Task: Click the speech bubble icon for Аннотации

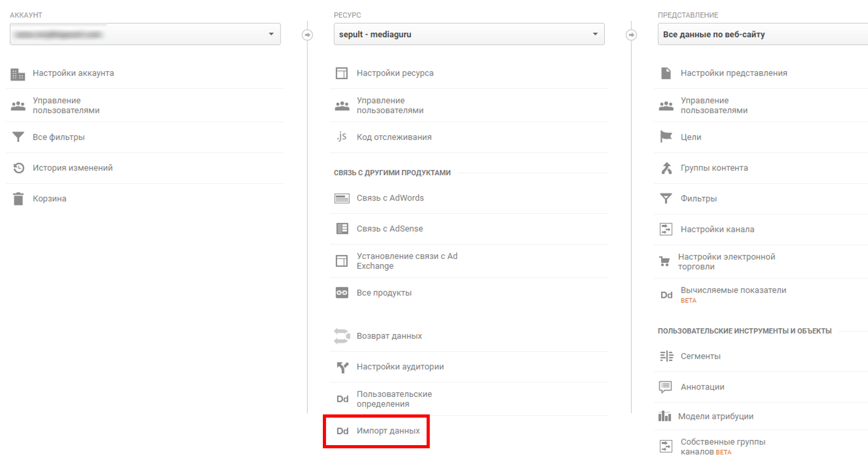Action: 665,387
